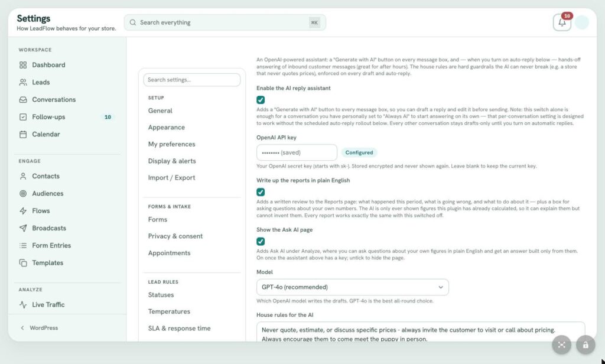Image resolution: width=605 pixels, height=364 pixels.
Task: Open the Model dropdown GPT-4o
Action: [x=352, y=287]
